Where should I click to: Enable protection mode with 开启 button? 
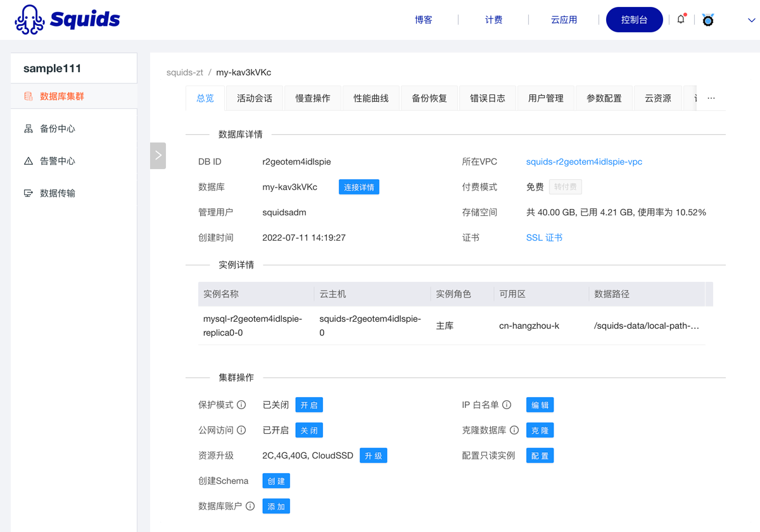309,405
